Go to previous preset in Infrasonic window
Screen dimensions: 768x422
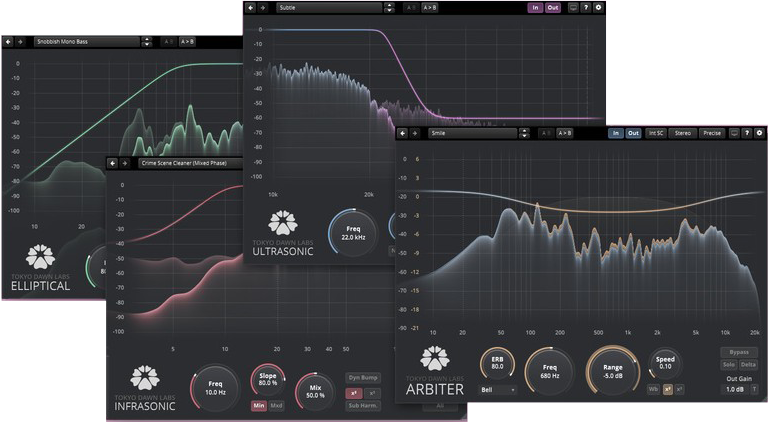[x=113, y=163]
